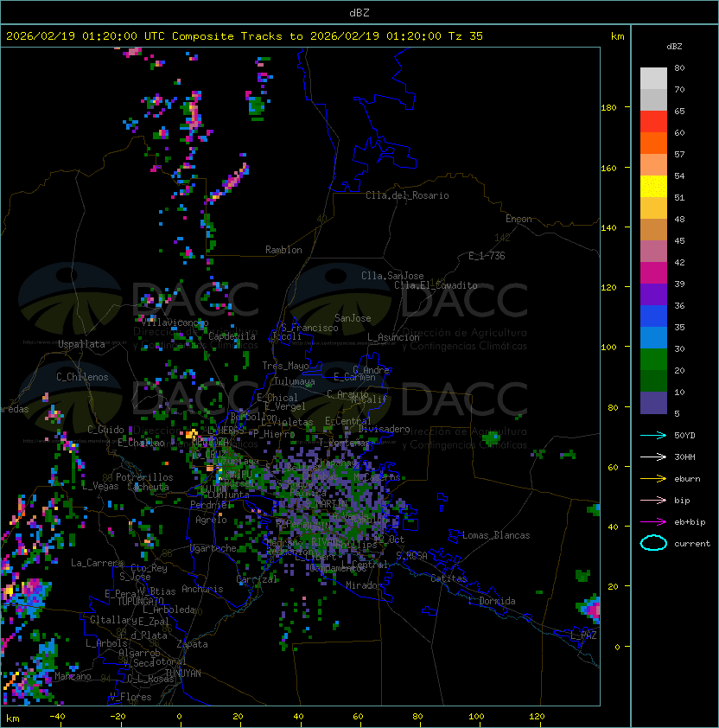Screen dimensions: 719x728
Task: Select the Ugarteche location label
Action: click(213, 548)
